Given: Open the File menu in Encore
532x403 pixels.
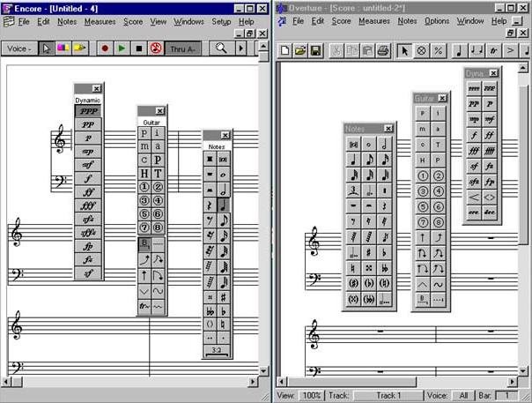Looking at the screenshot, I should (x=24, y=22).
